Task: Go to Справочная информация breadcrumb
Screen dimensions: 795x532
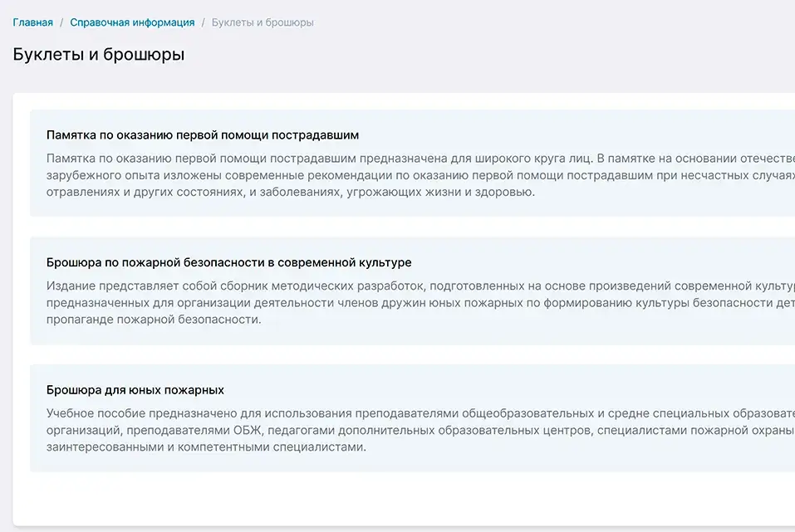Action: [132, 22]
